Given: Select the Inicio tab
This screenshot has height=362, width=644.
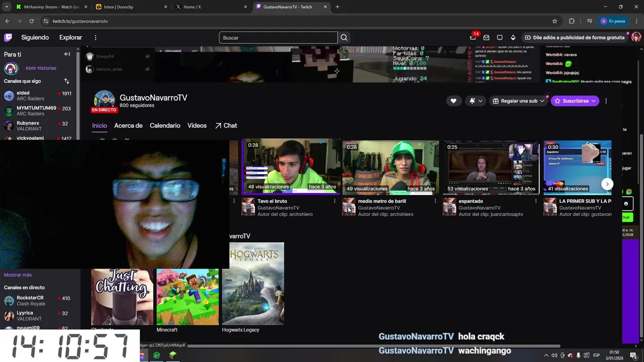Looking at the screenshot, I should (x=99, y=126).
